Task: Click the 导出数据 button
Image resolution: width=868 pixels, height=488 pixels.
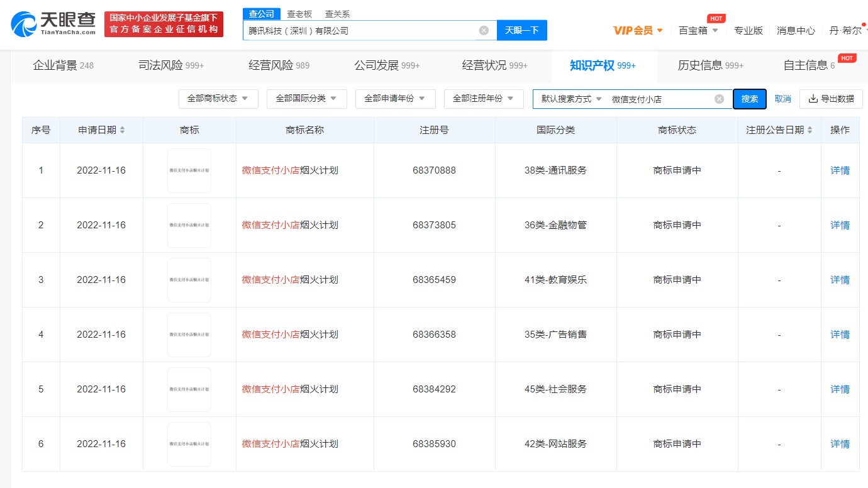Action: 831,99
